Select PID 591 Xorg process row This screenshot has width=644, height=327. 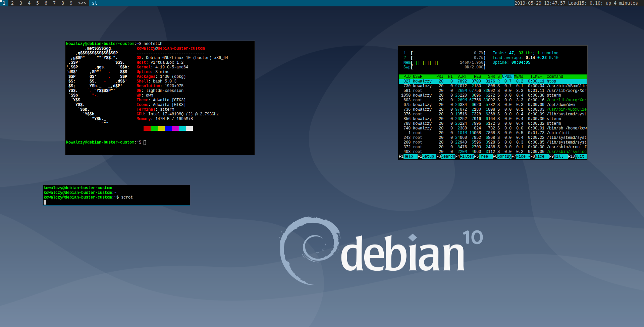click(x=493, y=91)
